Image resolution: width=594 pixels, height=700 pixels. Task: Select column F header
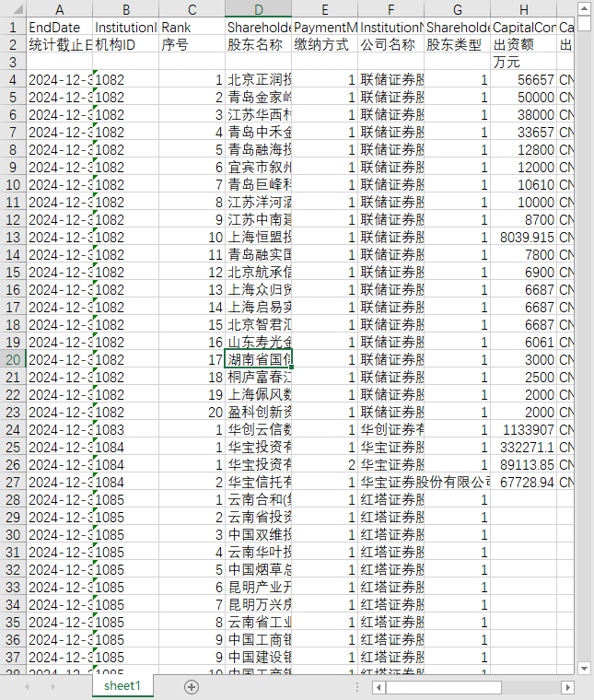[391, 9]
